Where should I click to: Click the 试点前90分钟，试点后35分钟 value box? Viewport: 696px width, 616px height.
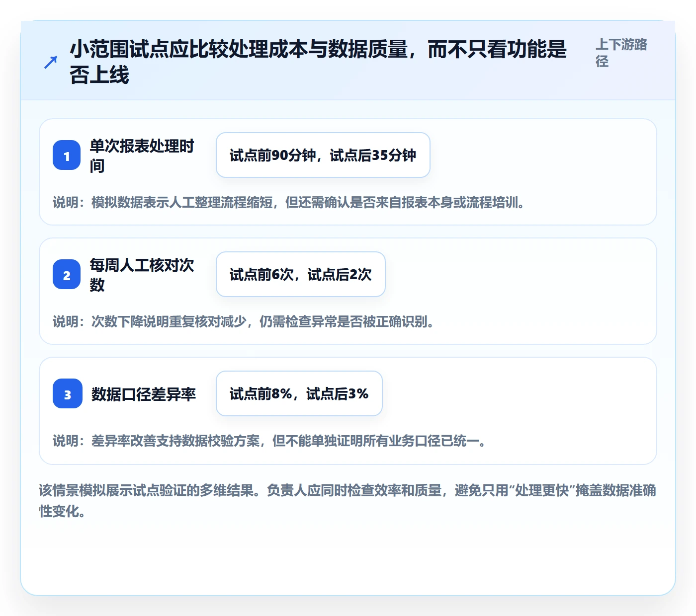(x=323, y=155)
